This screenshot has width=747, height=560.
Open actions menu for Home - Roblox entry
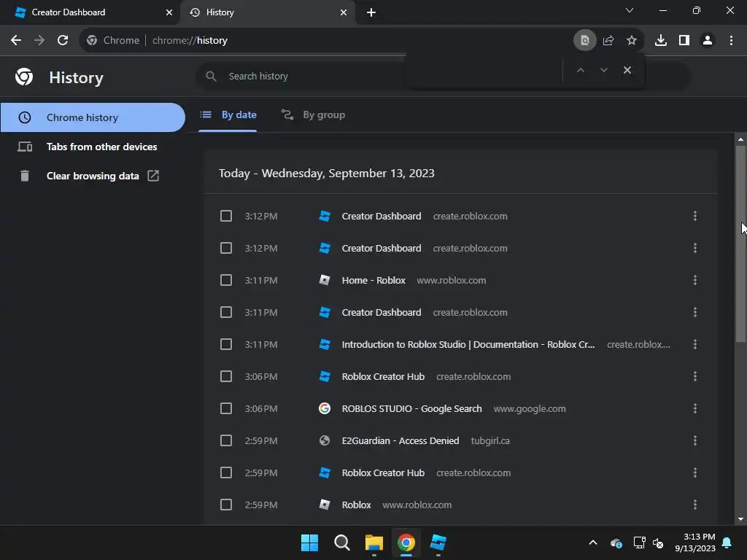tap(695, 280)
